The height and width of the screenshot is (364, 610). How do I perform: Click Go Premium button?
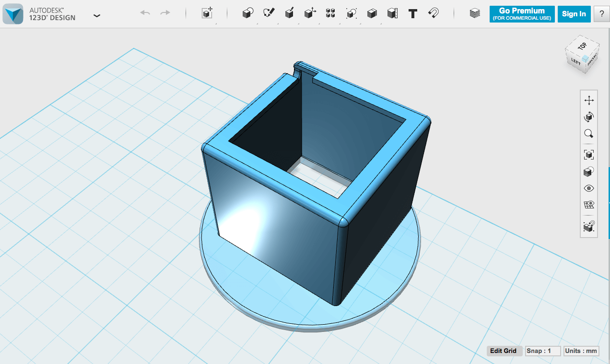point(522,14)
